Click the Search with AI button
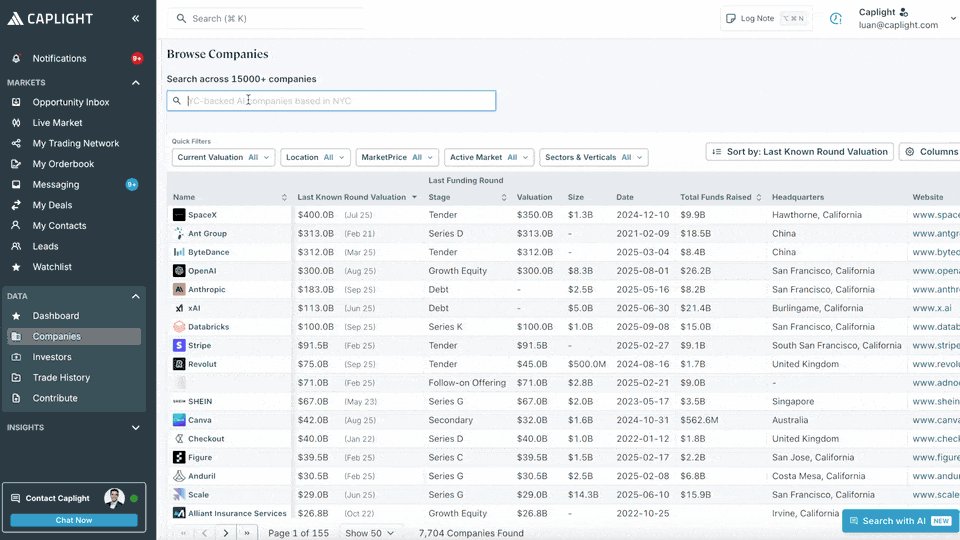This screenshot has height=540, width=960. (x=900, y=521)
